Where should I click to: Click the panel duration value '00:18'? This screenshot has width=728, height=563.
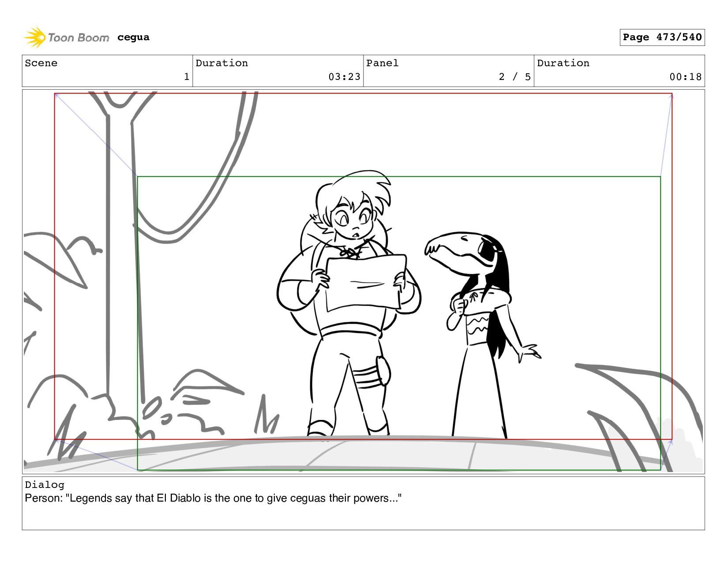click(x=685, y=77)
